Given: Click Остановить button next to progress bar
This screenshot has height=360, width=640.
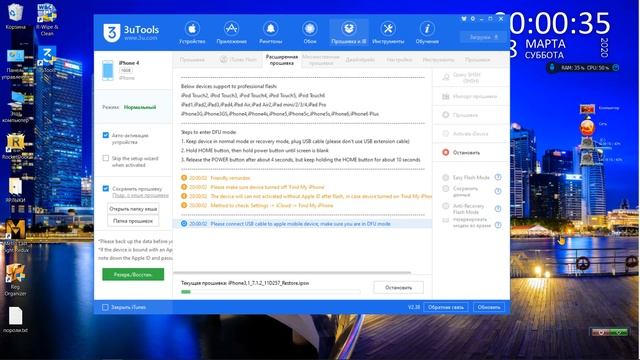Looking at the screenshot, I should click(x=398, y=287).
